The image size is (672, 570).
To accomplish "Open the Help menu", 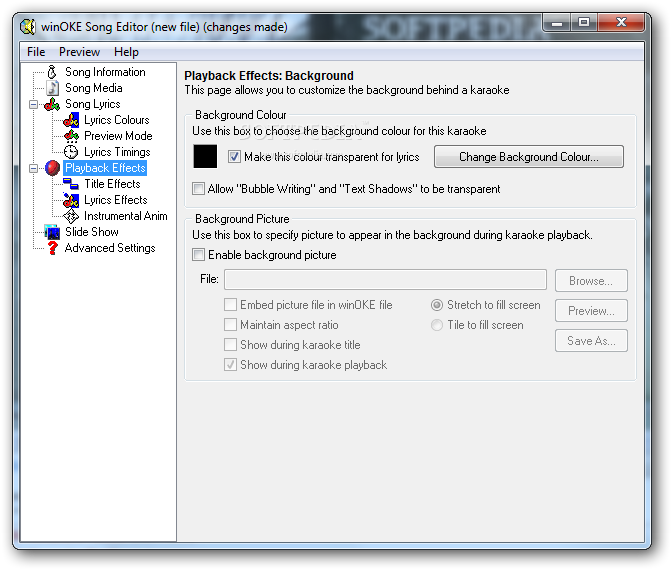I will (126, 52).
